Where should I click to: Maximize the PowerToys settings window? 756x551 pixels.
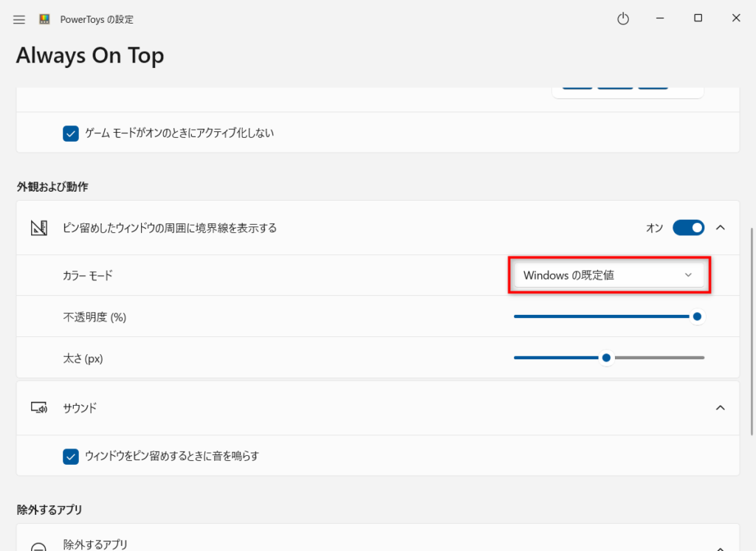[x=698, y=18]
